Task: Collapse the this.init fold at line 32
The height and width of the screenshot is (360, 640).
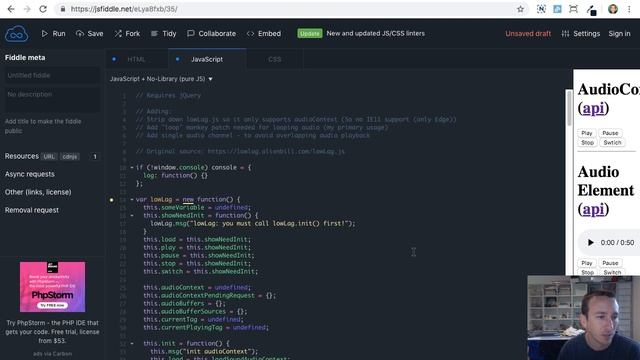Action: 132,344
